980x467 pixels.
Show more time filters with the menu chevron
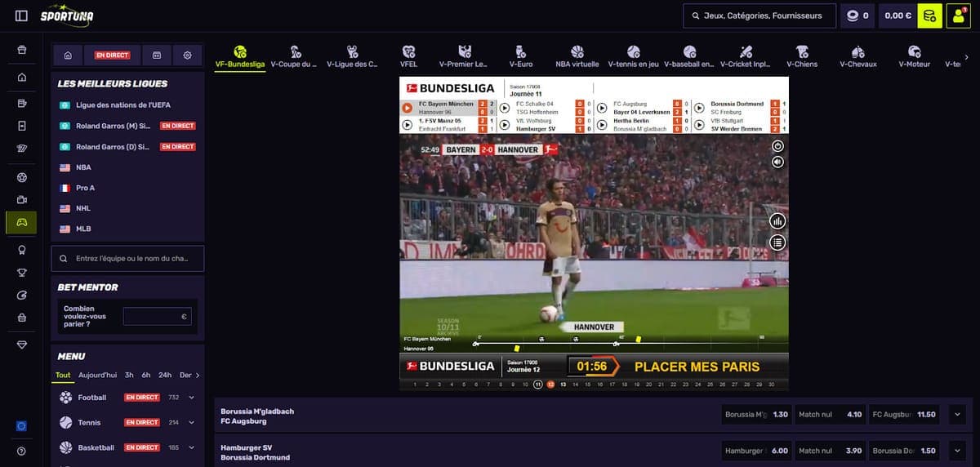point(197,376)
